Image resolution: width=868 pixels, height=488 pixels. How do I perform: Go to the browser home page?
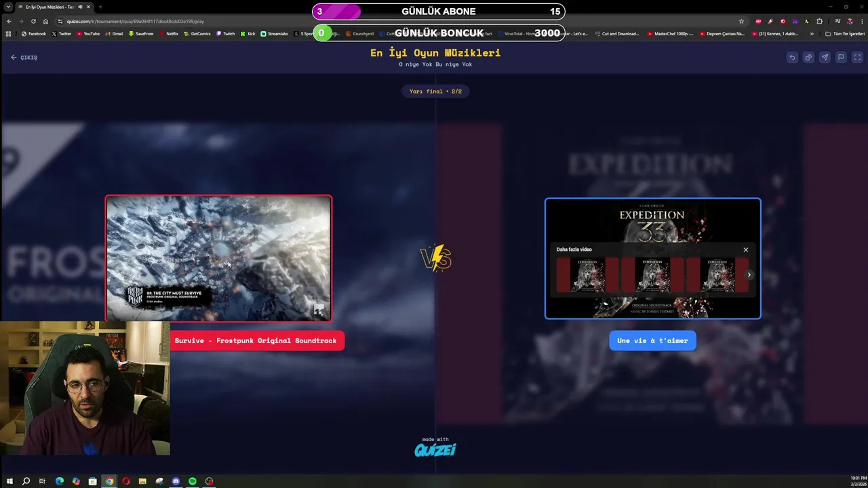coord(45,21)
